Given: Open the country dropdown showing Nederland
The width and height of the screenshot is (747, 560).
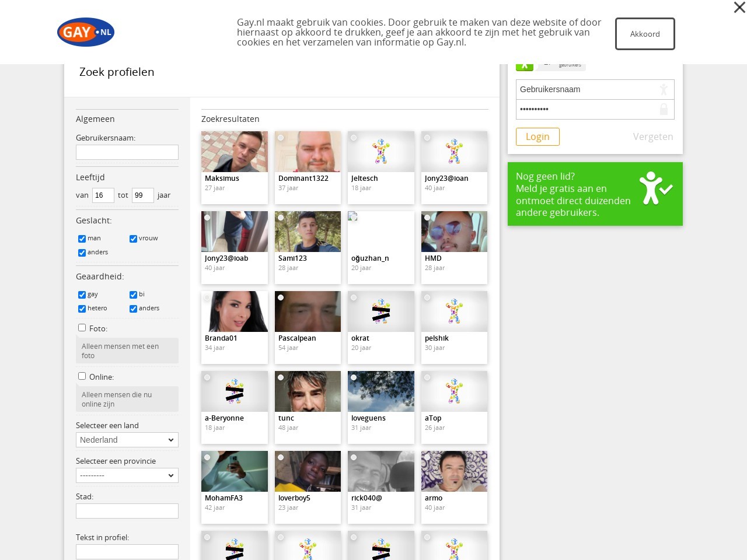Looking at the screenshot, I should pos(127,440).
